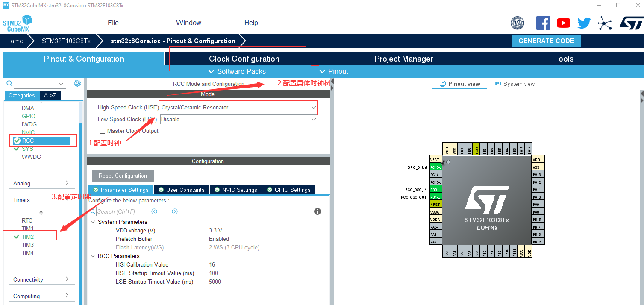Image resolution: width=644 pixels, height=305 pixels.
Task: Open ST Facebook page icon
Action: 543,23
